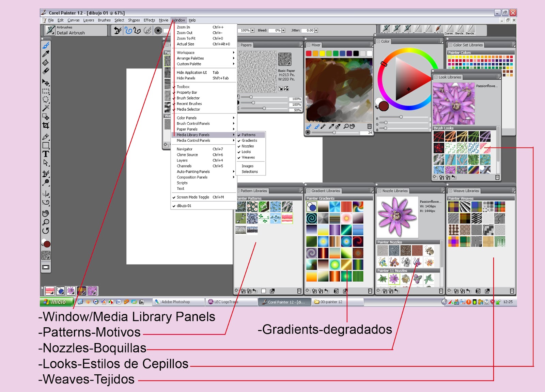Uncheck Looks in the Media Library submenu

click(251, 152)
